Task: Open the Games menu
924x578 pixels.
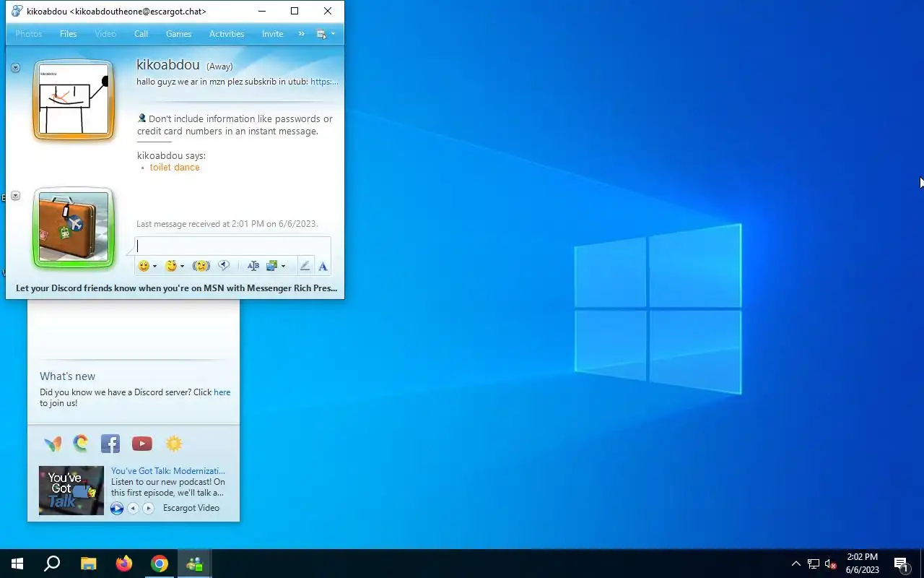Action: [x=178, y=34]
